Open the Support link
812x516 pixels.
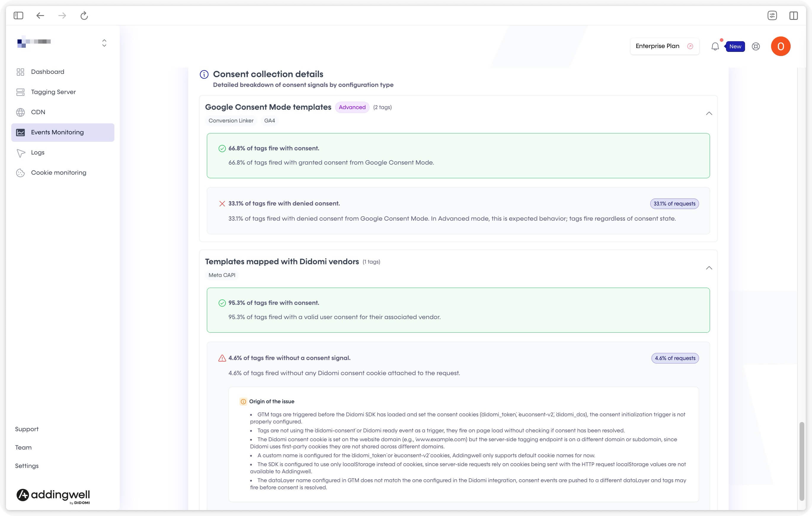point(27,429)
